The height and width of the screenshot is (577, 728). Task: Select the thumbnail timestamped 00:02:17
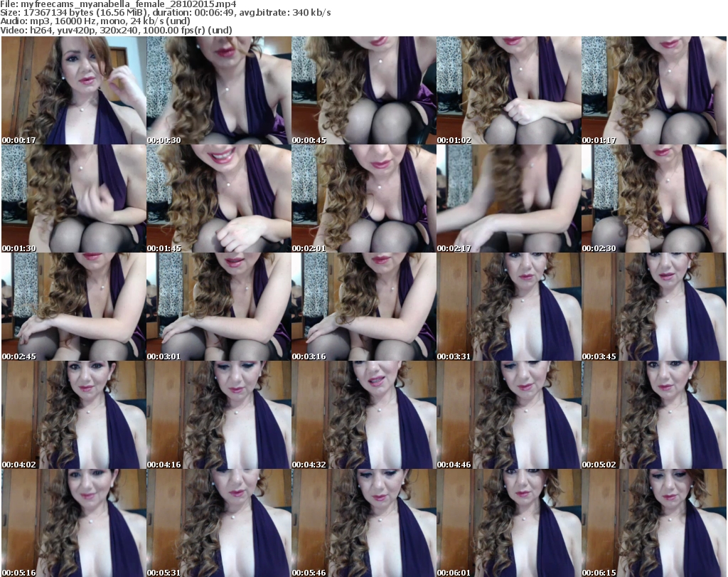coord(509,198)
